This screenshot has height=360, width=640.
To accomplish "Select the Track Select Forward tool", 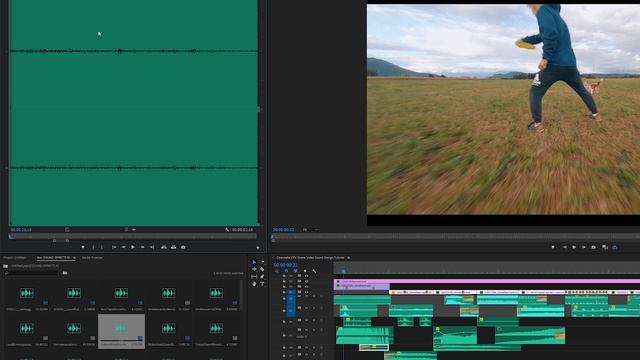I will (262, 262).
